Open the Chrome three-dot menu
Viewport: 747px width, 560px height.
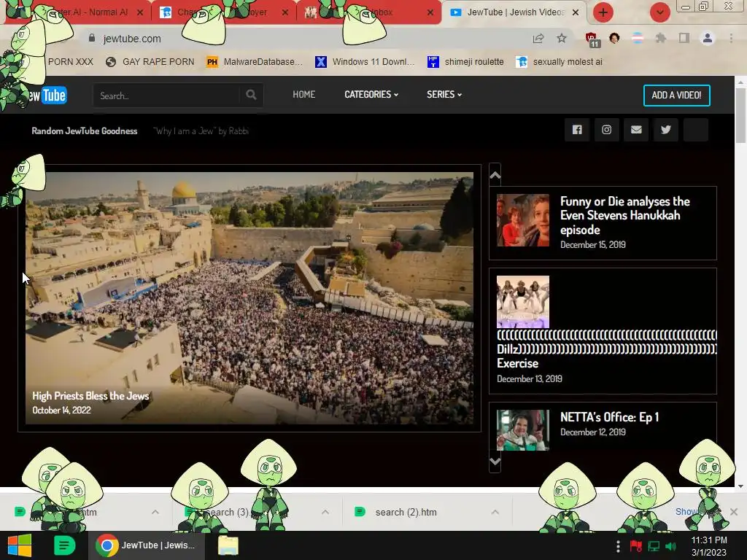(731, 38)
